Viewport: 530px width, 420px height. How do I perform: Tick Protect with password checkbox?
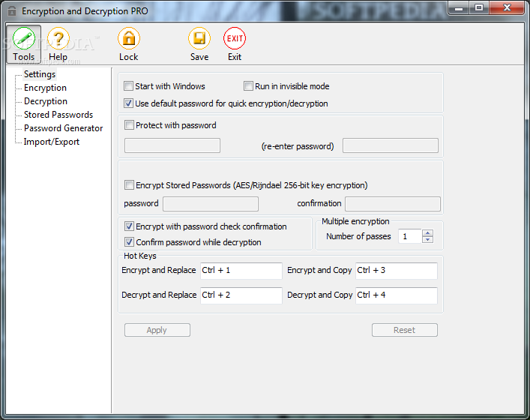(x=129, y=125)
